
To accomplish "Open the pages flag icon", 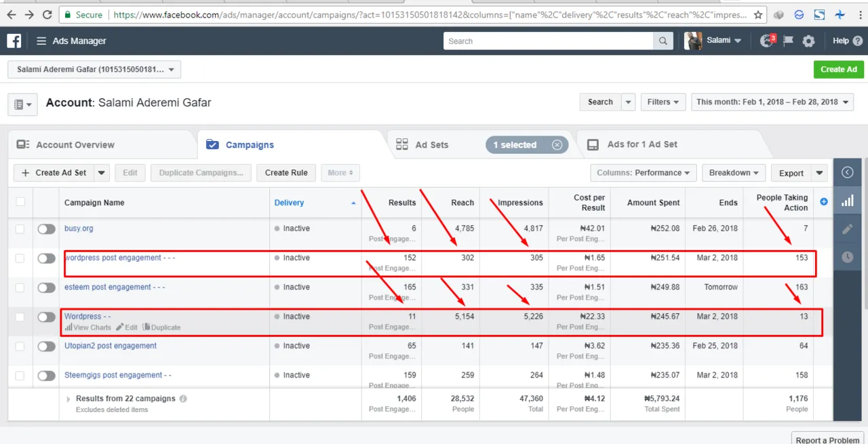I will click(x=787, y=41).
